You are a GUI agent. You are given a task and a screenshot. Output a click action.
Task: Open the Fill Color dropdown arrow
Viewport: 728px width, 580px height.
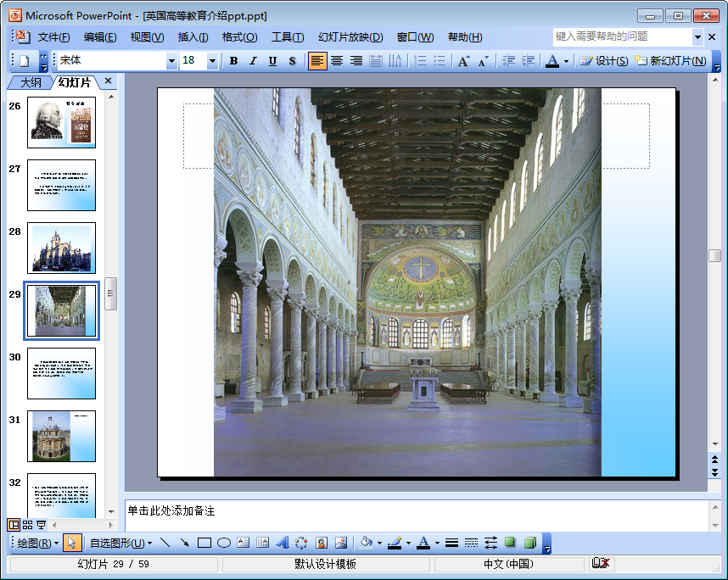[379, 543]
